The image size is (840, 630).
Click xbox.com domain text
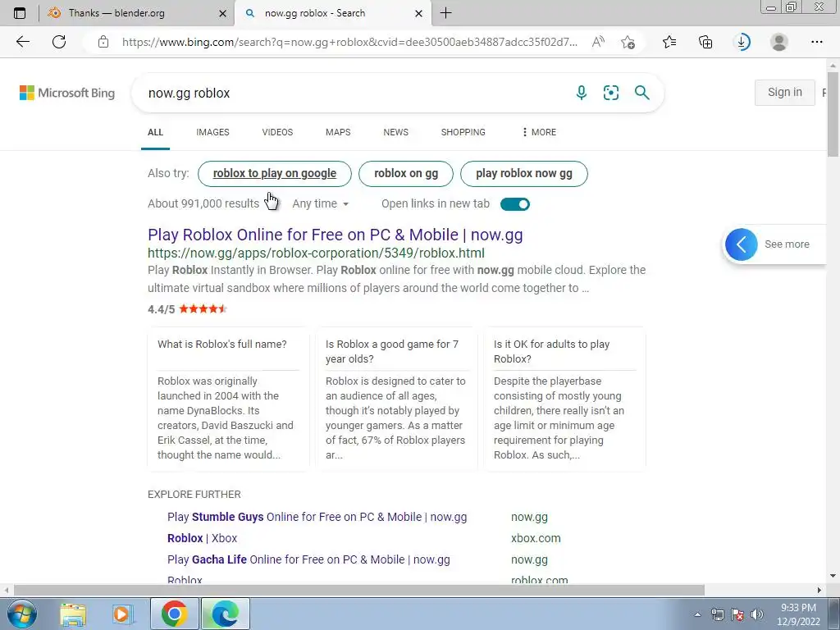click(536, 538)
